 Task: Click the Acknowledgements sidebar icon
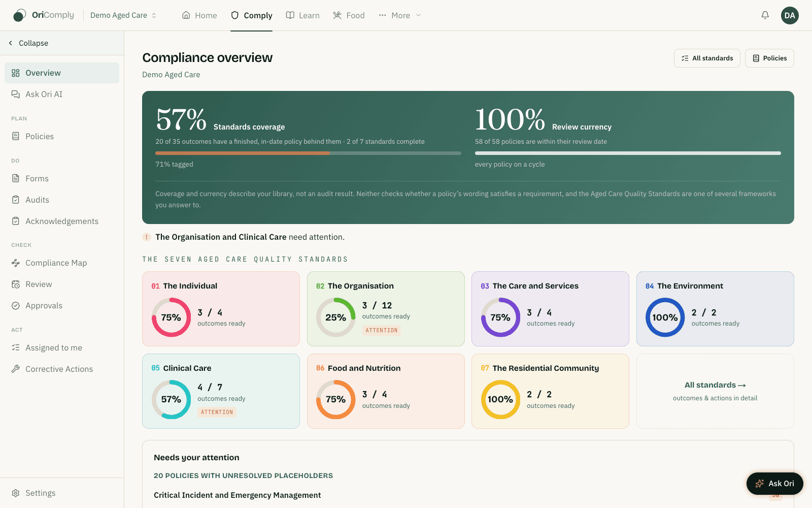point(16,221)
